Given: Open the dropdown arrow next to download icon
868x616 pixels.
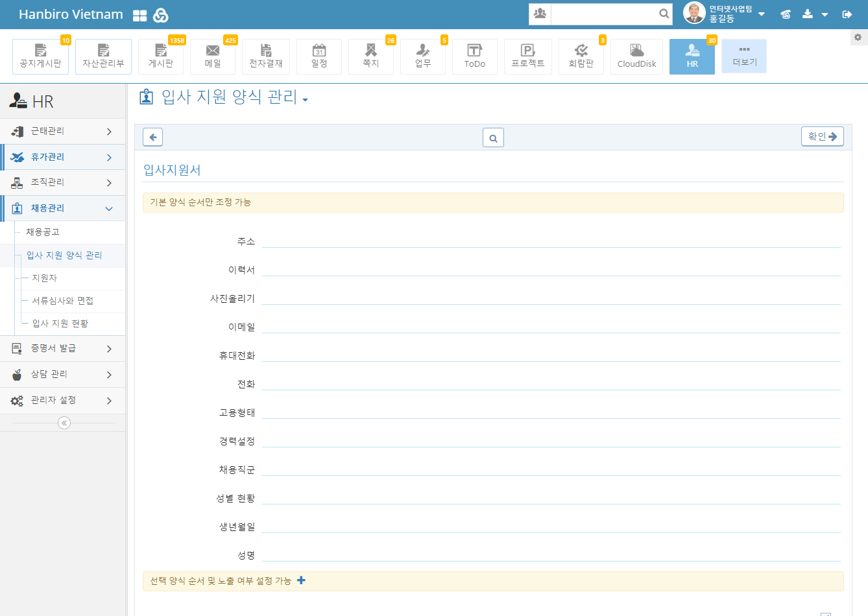Looking at the screenshot, I should pyautogui.click(x=825, y=14).
